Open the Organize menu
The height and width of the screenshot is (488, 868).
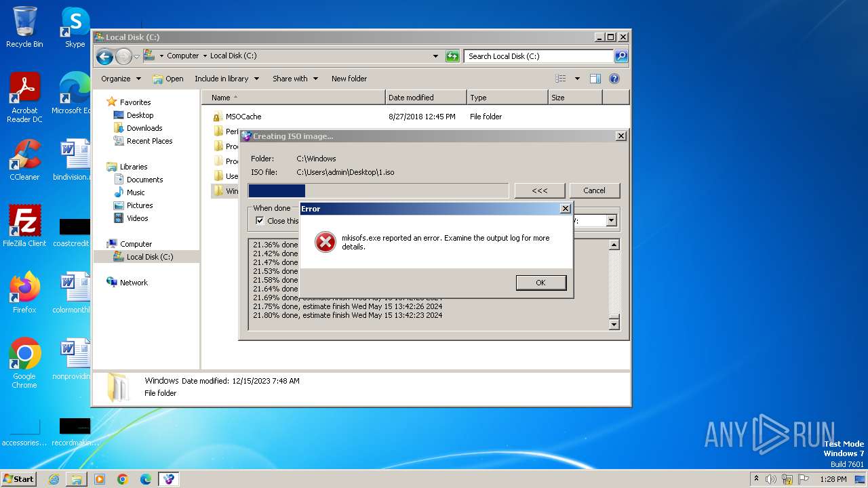coord(121,79)
